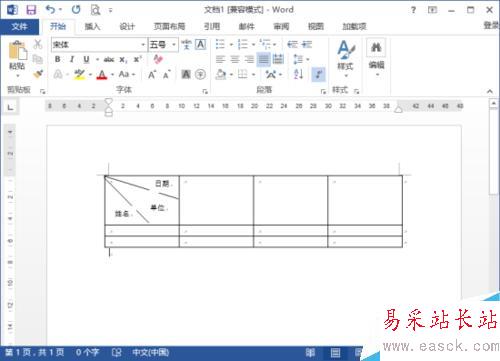The height and width of the screenshot is (361, 500).
Task: Switch to Read Mode view in status bar
Action: click(x=310, y=352)
